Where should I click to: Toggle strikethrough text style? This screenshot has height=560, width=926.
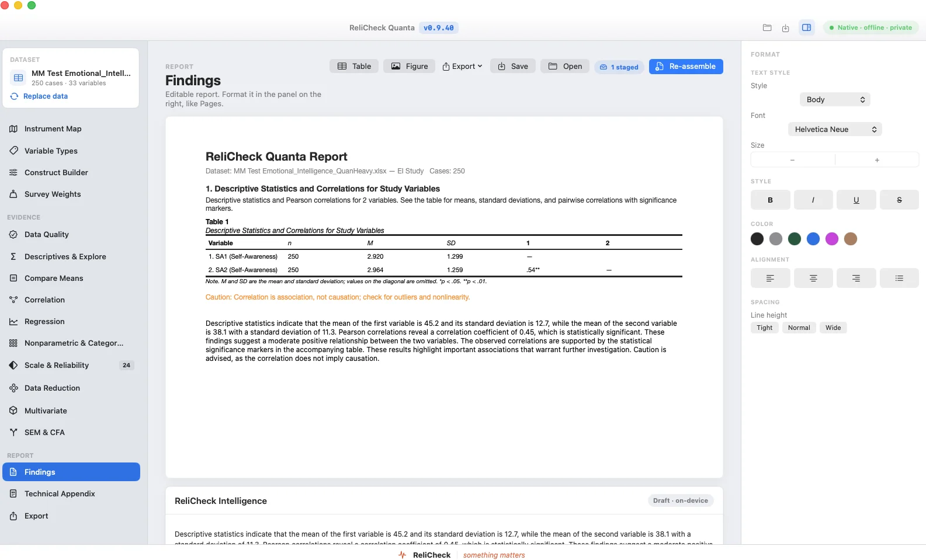coord(899,200)
